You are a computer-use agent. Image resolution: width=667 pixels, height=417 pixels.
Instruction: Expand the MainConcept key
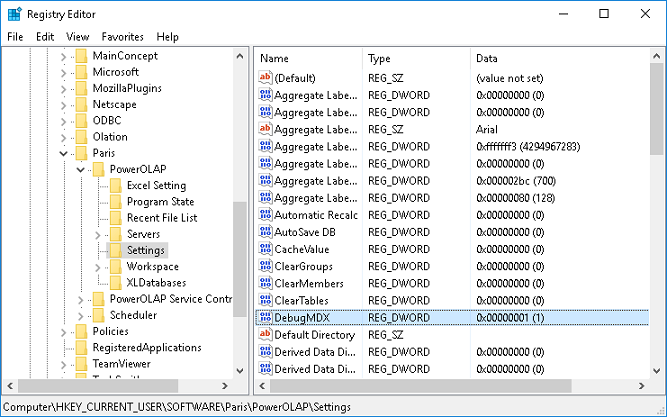63,57
